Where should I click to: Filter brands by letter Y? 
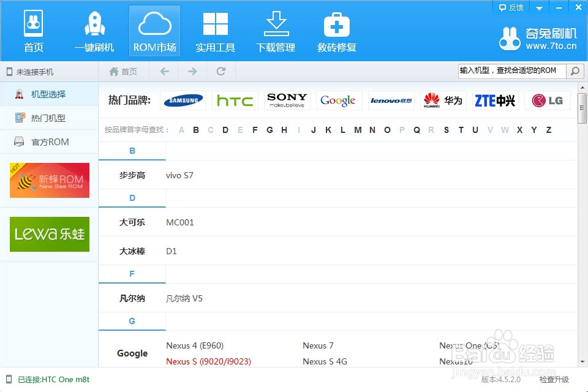(x=534, y=130)
